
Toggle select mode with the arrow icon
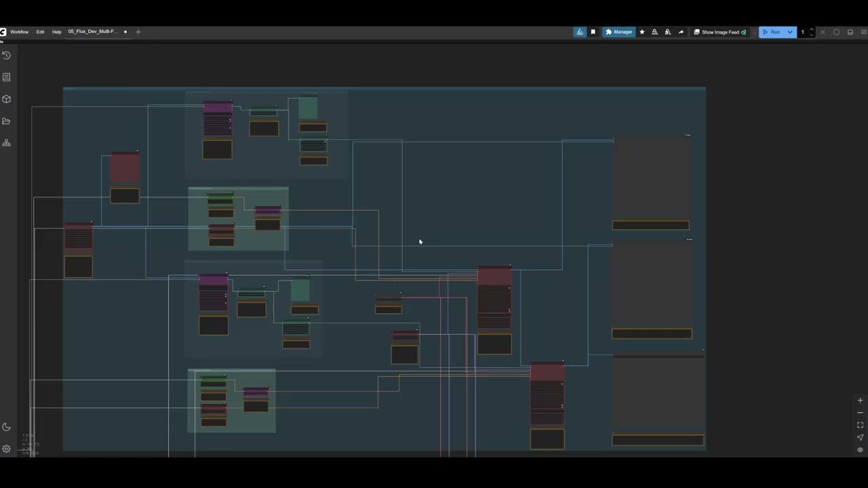[860, 437]
